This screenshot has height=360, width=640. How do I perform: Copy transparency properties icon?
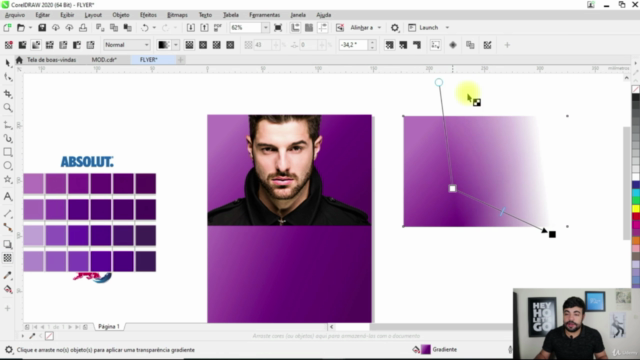pyautogui.click(x=470, y=45)
